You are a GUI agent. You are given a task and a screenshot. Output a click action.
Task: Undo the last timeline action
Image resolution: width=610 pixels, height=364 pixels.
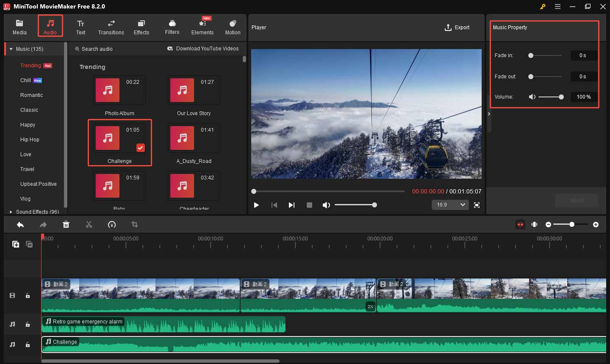pyautogui.click(x=20, y=225)
